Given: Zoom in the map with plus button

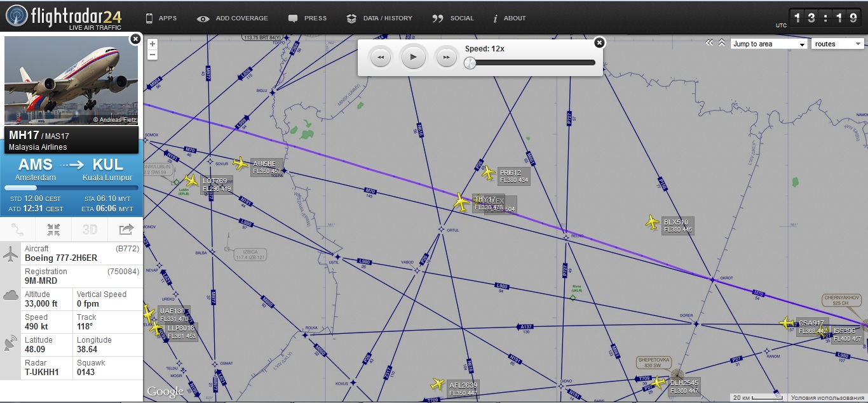Looking at the screenshot, I should pyautogui.click(x=153, y=44).
